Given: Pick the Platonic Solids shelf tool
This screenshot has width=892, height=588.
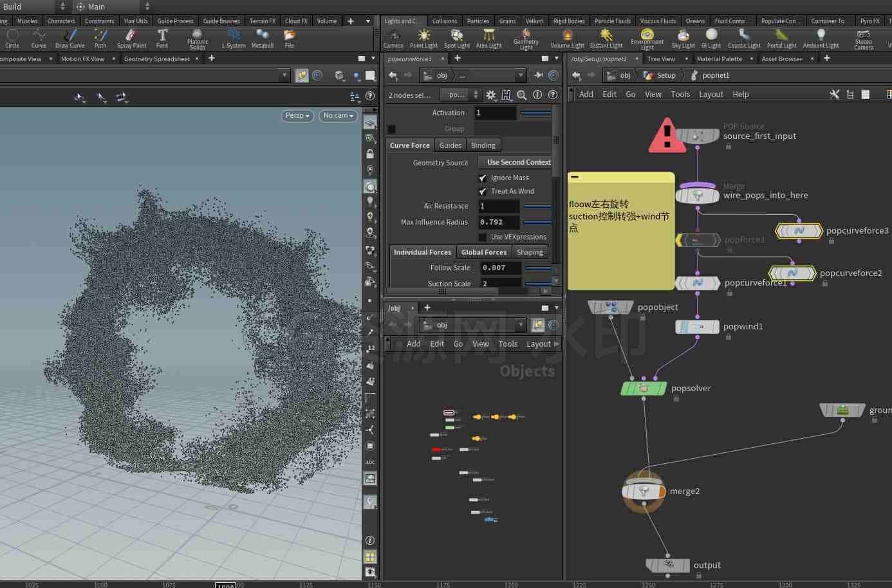Looking at the screenshot, I should 197,39.
